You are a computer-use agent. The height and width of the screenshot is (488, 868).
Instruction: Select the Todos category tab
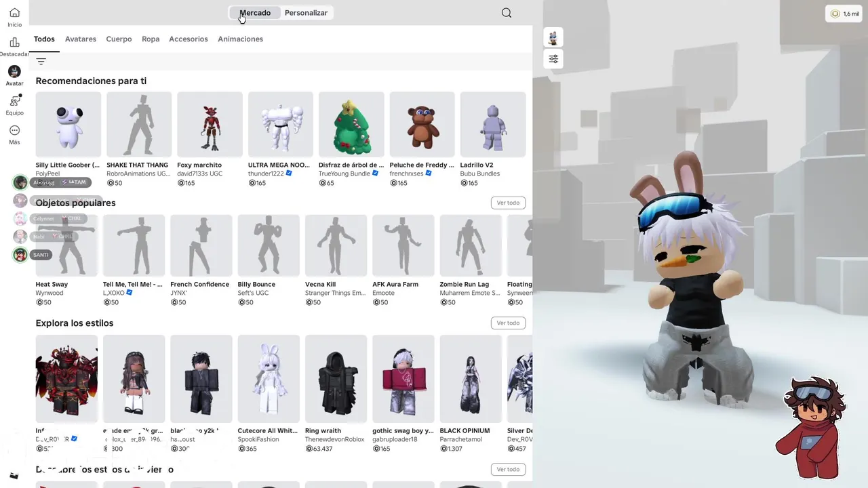(44, 39)
